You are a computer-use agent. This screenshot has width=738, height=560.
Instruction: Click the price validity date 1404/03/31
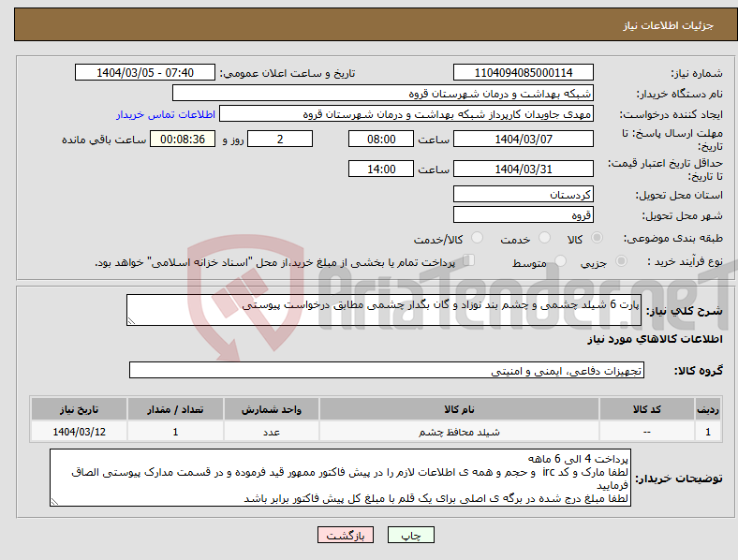pos(523,169)
